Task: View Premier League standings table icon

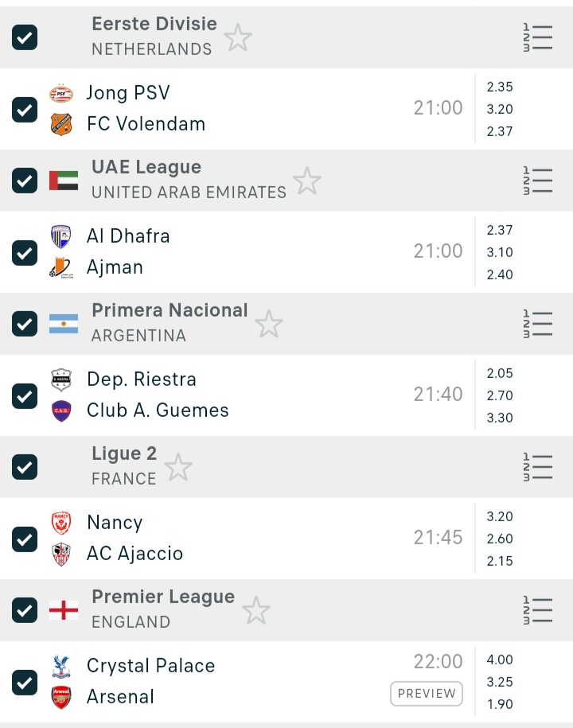Action: 538,610
